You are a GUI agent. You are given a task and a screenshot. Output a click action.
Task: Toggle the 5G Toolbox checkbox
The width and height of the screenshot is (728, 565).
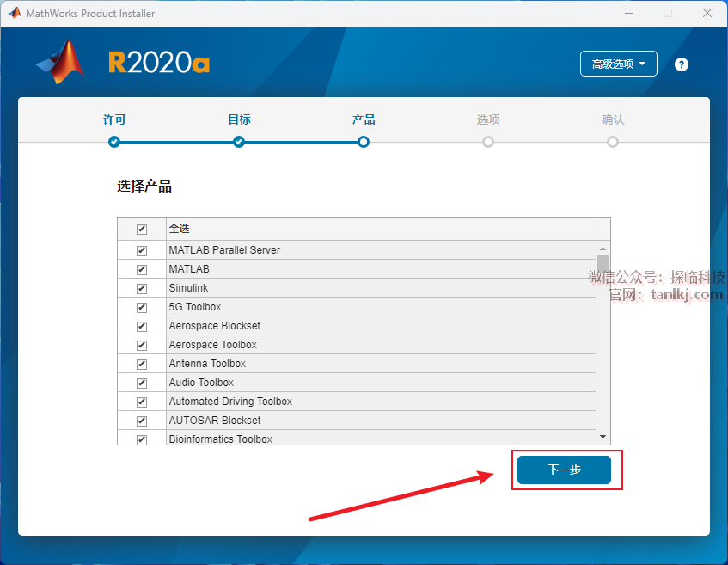coord(142,308)
